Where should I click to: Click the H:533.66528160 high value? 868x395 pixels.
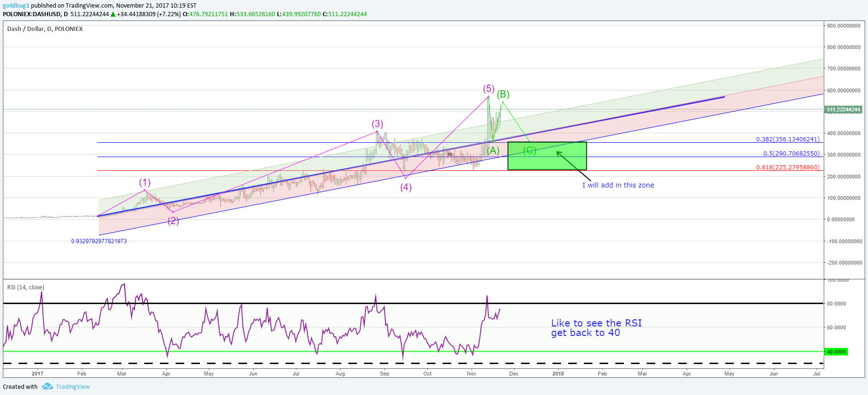pos(253,14)
